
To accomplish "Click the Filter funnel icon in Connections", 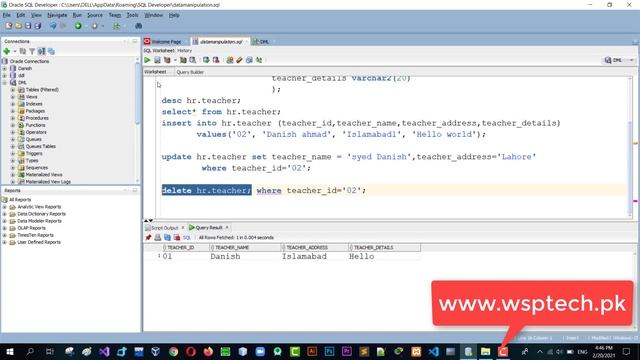I will click(32, 51).
